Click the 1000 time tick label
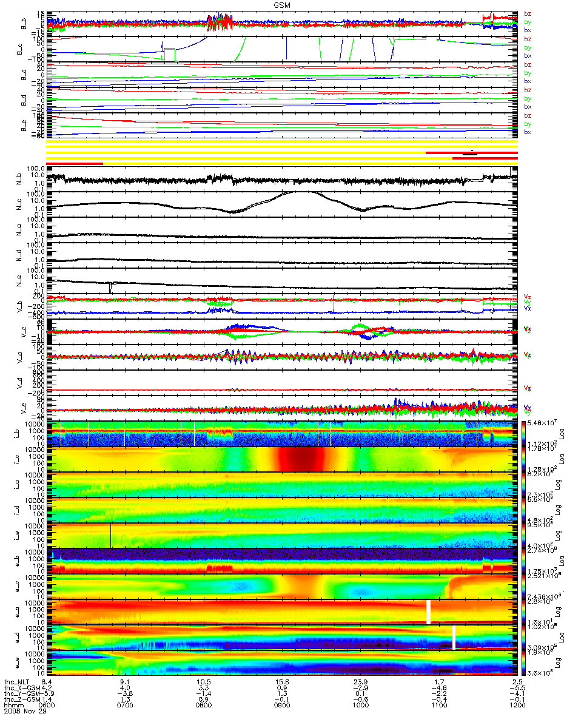 coord(360,705)
